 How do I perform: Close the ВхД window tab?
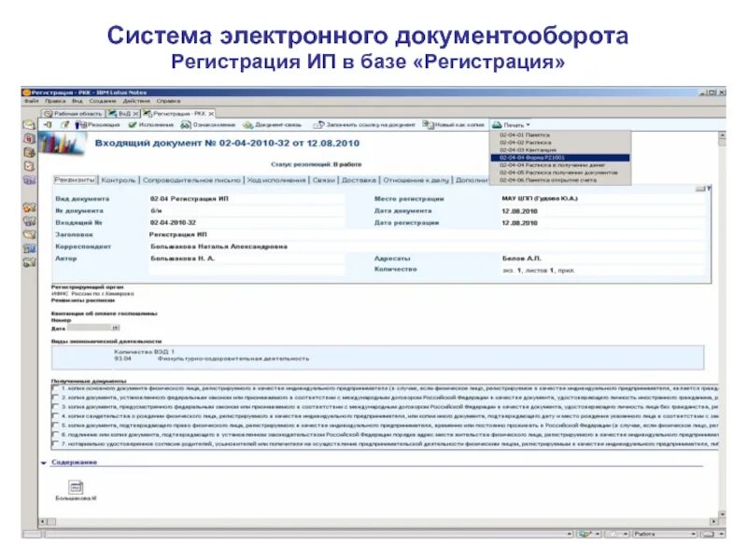pyautogui.click(x=135, y=114)
